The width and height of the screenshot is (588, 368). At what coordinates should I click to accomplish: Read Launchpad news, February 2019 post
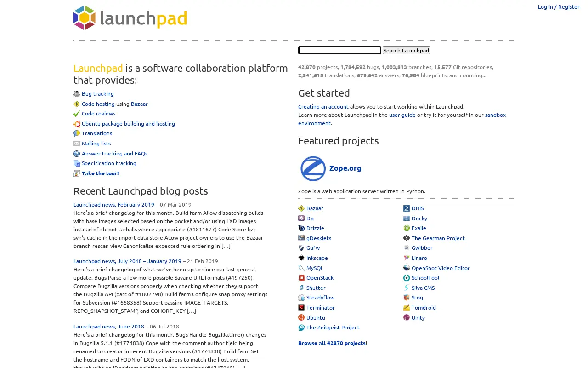coord(114,205)
